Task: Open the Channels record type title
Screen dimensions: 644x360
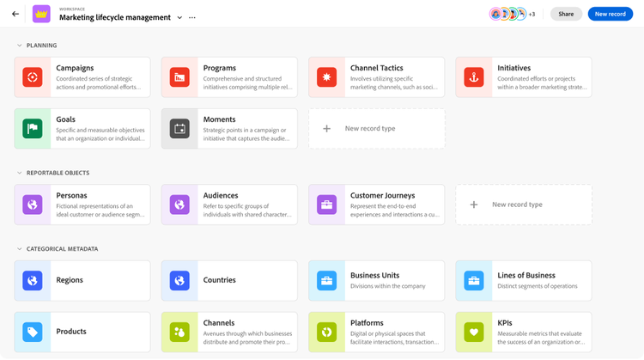Action: (218, 323)
